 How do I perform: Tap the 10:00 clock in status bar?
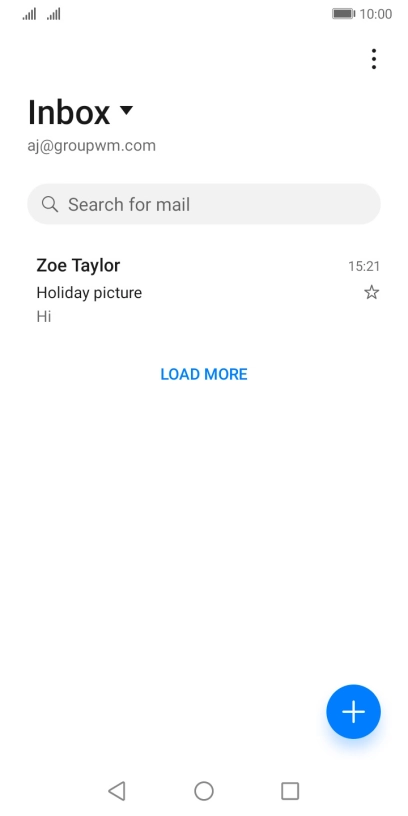(376, 14)
